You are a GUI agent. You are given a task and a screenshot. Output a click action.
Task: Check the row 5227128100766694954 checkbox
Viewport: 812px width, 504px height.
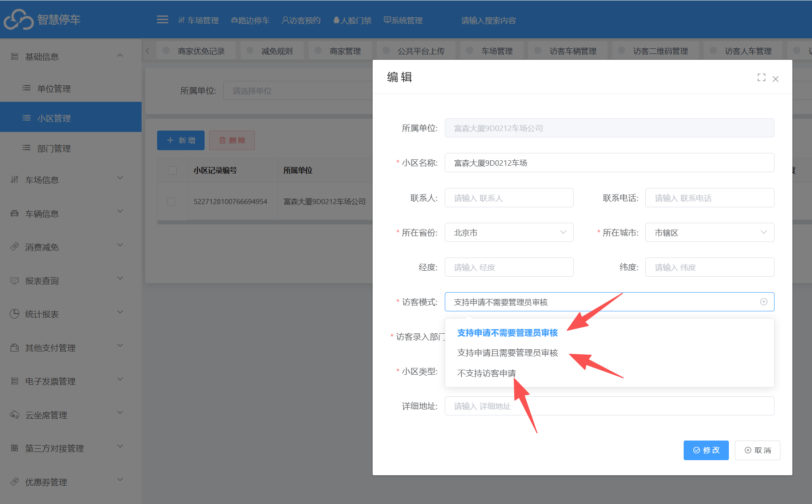click(x=171, y=201)
